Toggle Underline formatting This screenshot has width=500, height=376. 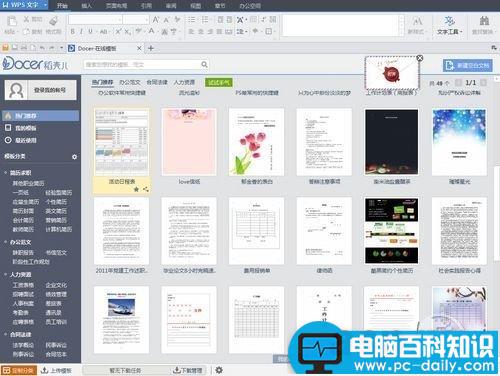[90, 32]
